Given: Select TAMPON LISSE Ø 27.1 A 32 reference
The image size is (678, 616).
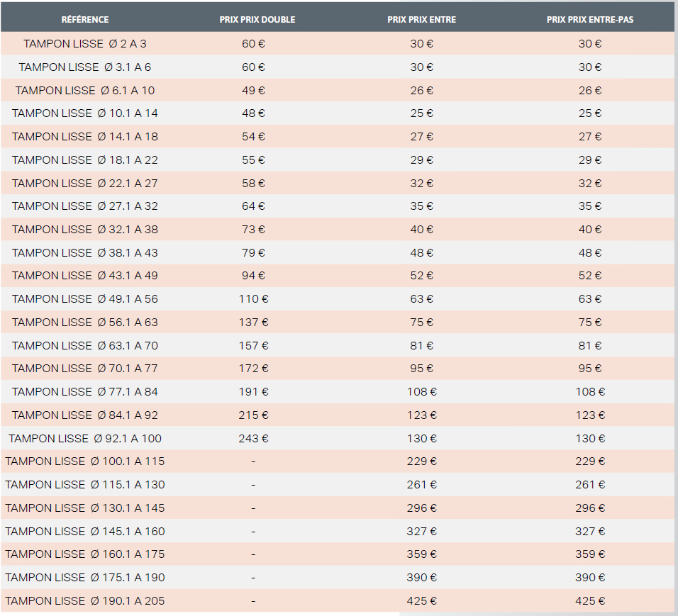Looking at the screenshot, I should 85,206.
